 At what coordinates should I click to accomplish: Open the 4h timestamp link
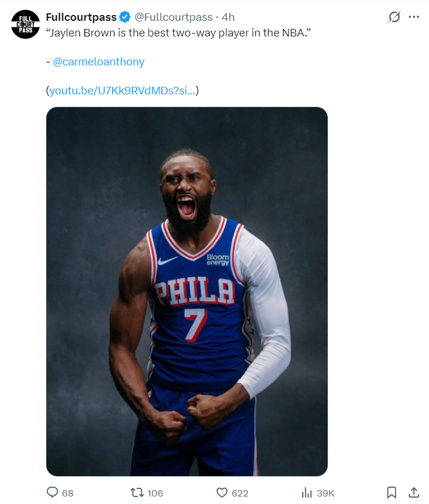point(228,17)
